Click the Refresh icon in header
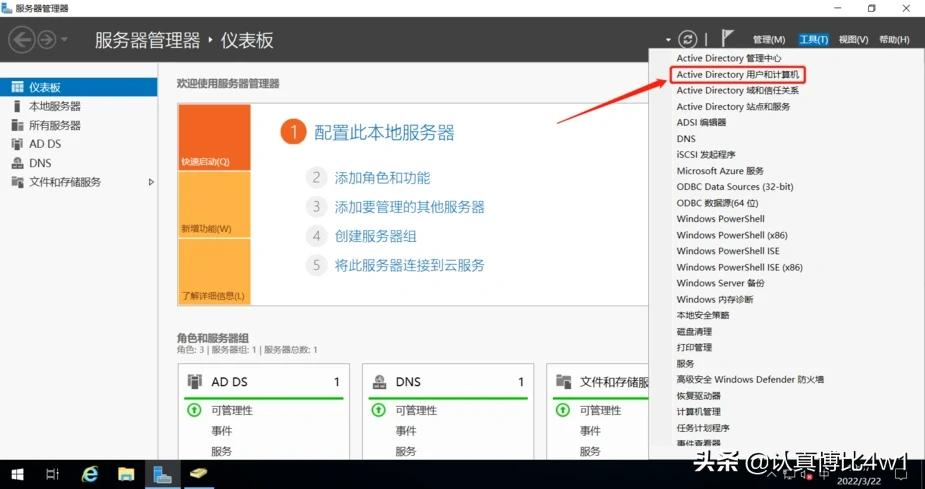925x489 pixels. [x=687, y=40]
